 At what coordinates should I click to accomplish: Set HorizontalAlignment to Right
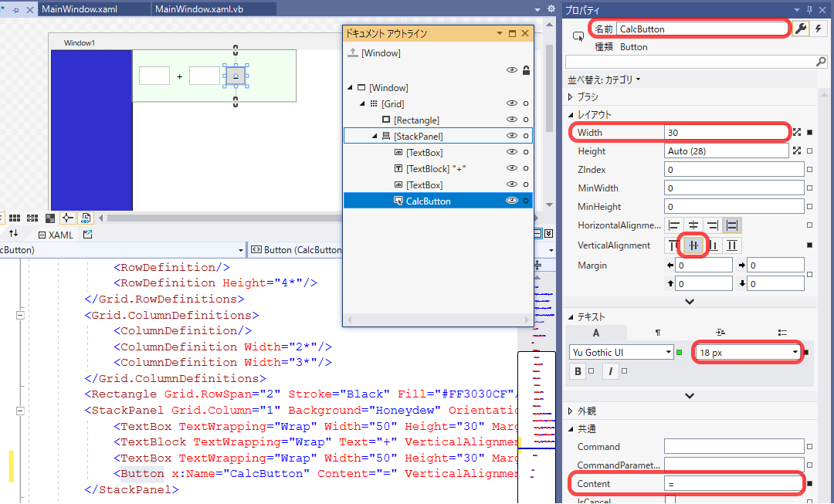point(712,225)
